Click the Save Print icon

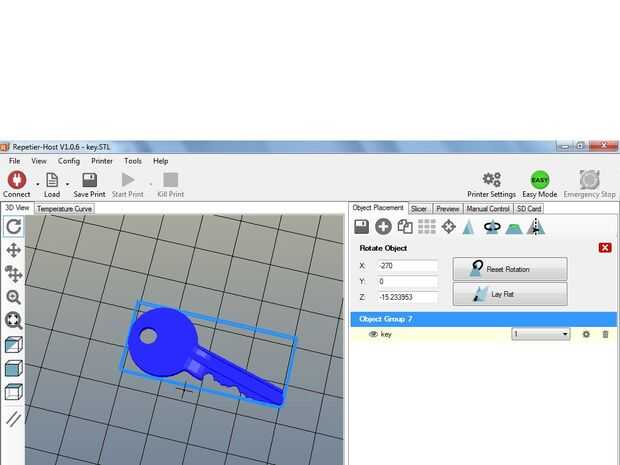click(x=89, y=180)
